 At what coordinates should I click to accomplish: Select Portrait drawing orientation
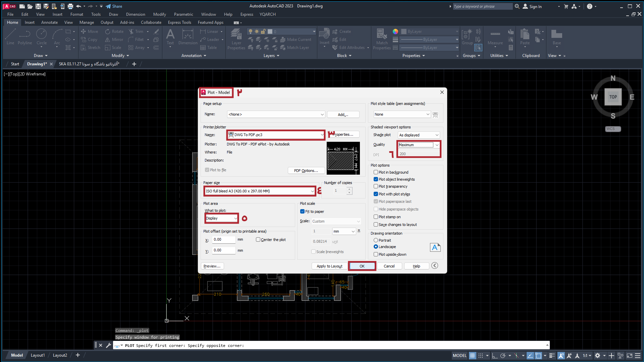pyautogui.click(x=376, y=240)
